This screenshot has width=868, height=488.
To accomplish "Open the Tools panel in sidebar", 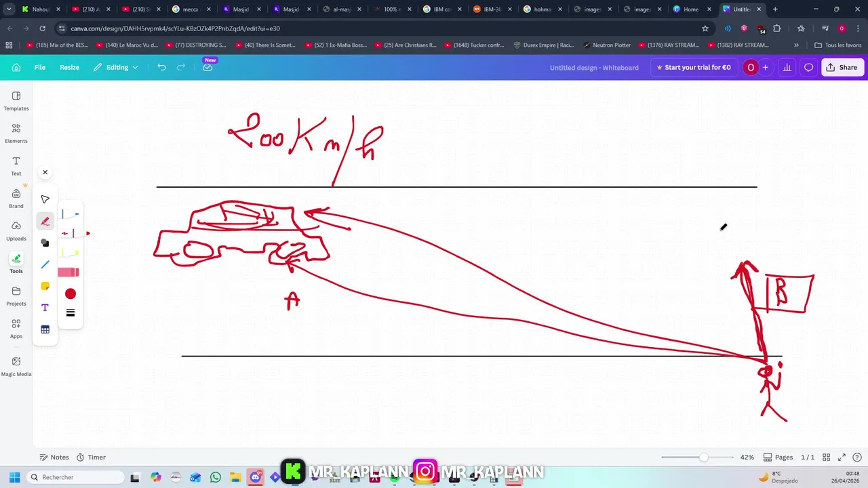I will [16, 264].
